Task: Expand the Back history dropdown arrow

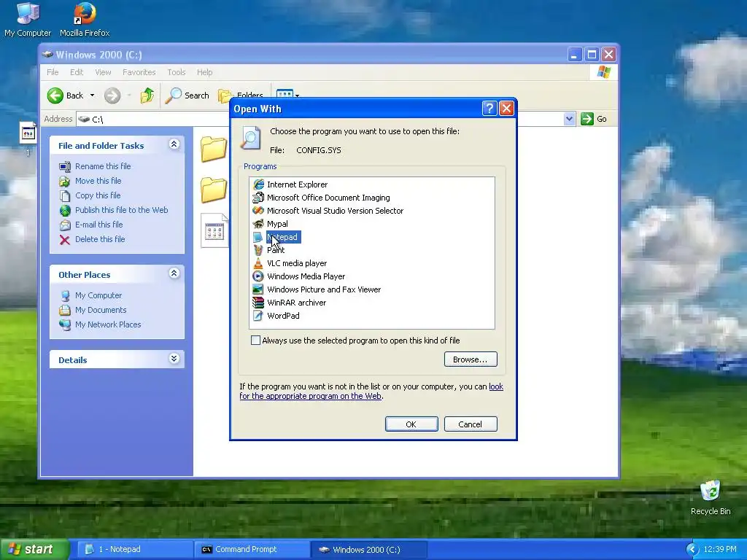Action: point(92,96)
